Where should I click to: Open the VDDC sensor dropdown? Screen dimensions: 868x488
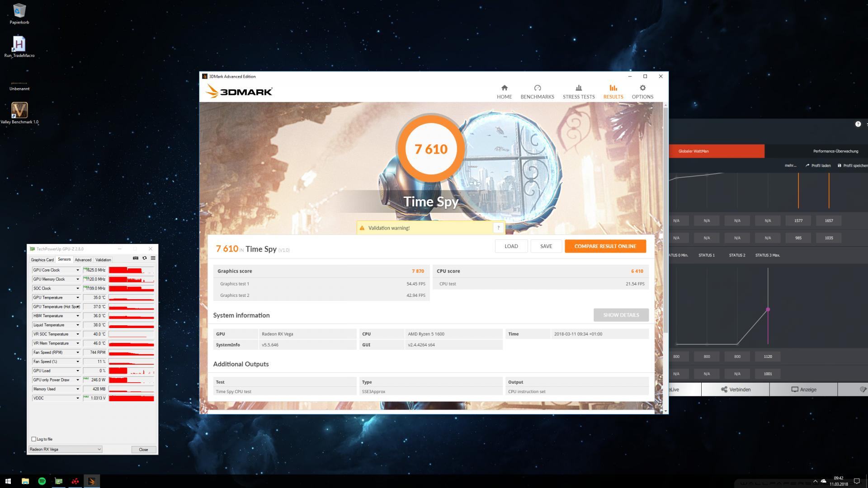coord(77,398)
